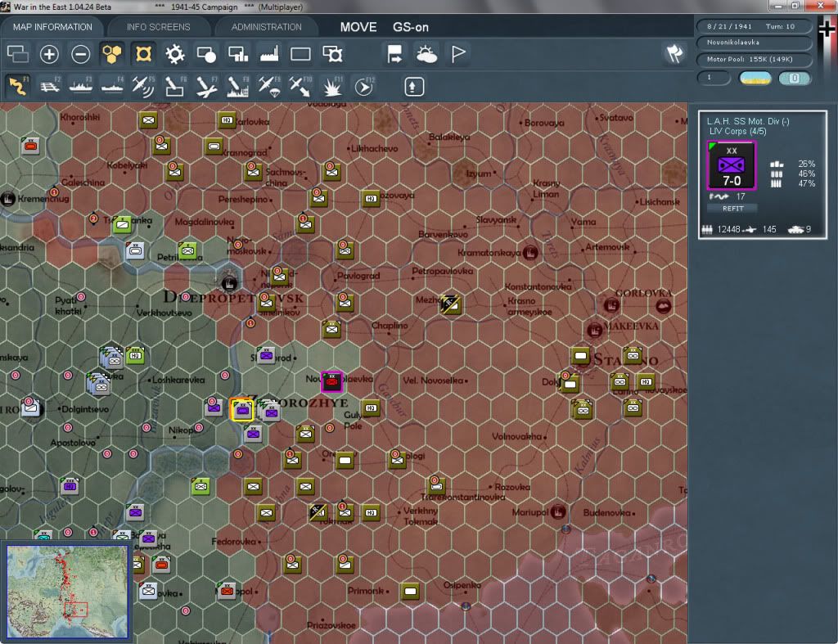Screen dimensions: 838x644
Task: Click the crossed flags end turn icon
Action: pos(674,53)
